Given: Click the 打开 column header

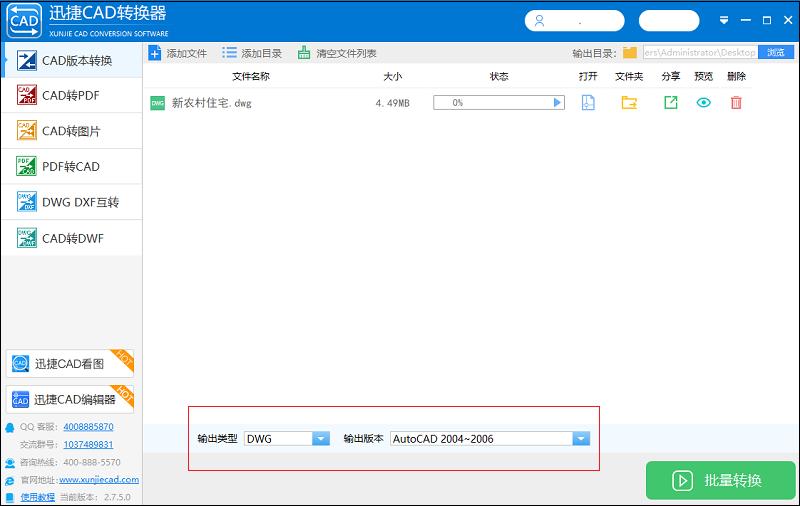Looking at the screenshot, I should [x=588, y=76].
